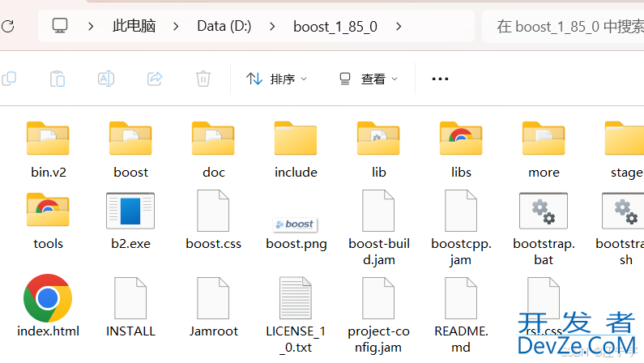The width and height of the screenshot is (644, 363).
Task: Expand chevron after the monitor icon
Action: coord(91,26)
